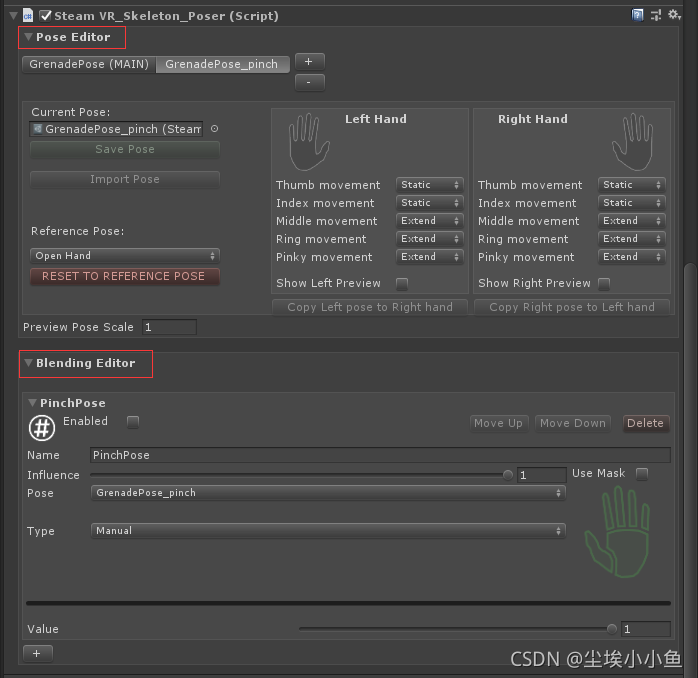Click the Move Up button
The height and width of the screenshot is (678, 698).
pos(499,423)
